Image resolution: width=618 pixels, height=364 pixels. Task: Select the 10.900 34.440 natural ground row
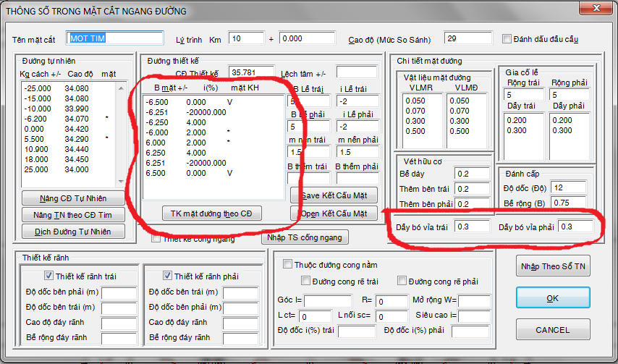69,149
